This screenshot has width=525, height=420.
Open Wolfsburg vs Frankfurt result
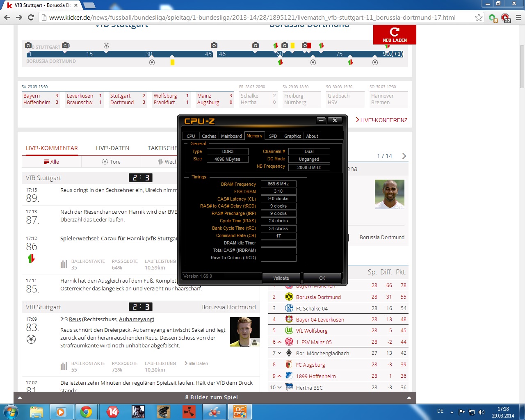tap(171, 99)
